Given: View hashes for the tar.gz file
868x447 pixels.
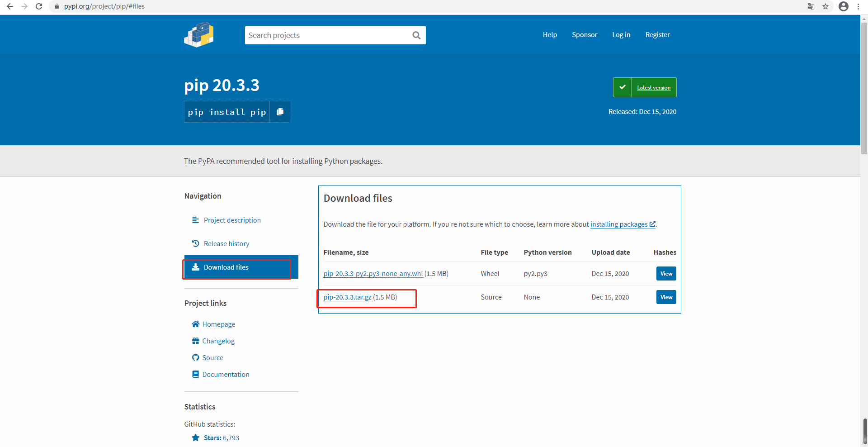Looking at the screenshot, I should 666,297.
